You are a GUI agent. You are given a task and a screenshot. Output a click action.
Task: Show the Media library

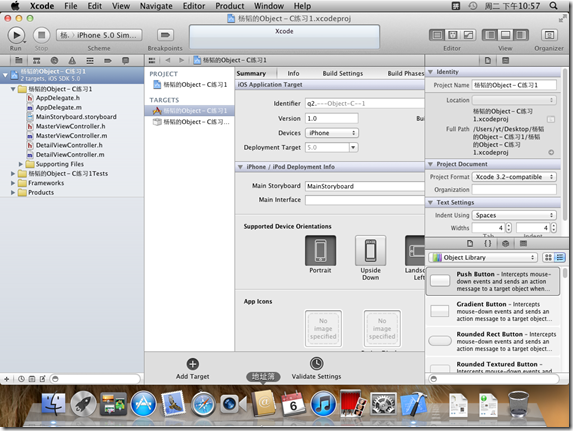pyautogui.click(x=523, y=243)
